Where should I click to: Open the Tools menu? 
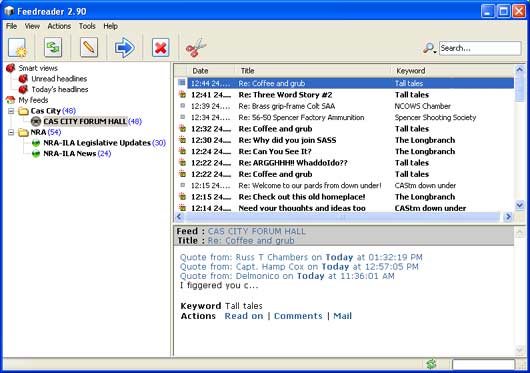click(x=87, y=26)
